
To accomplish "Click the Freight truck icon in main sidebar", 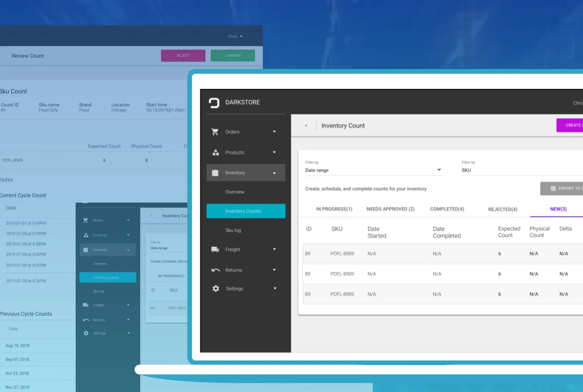I will tap(215, 250).
